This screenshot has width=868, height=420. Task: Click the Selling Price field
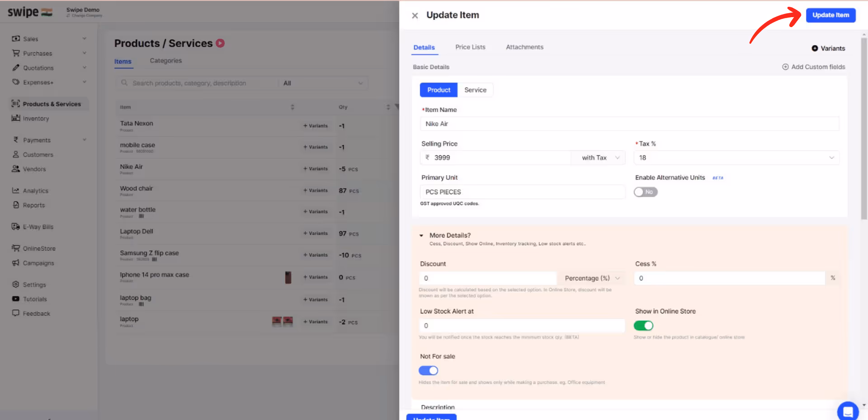point(495,158)
